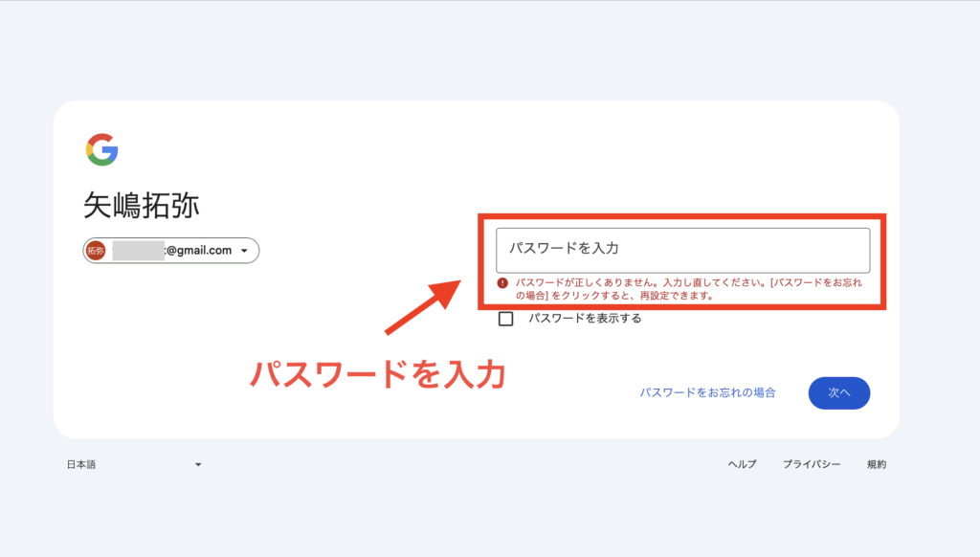Check the パスワードを表示する checkbox
The height and width of the screenshot is (557, 980).
(505, 319)
